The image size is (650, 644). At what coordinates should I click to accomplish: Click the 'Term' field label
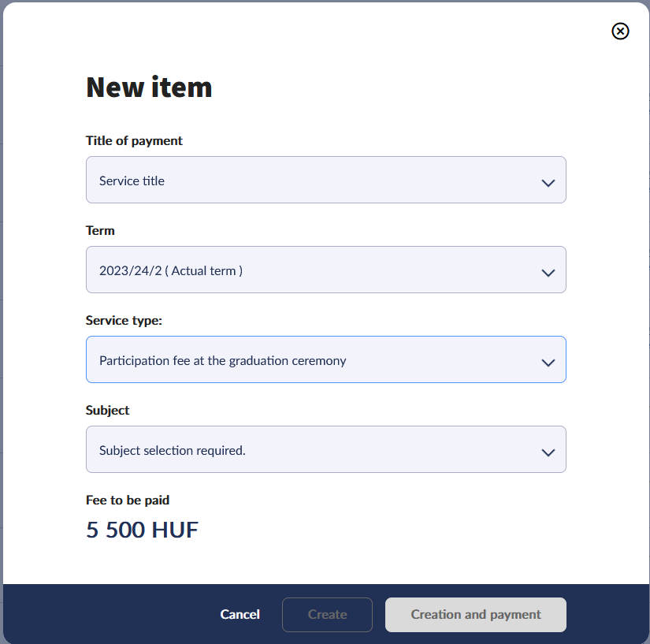click(x=100, y=231)
